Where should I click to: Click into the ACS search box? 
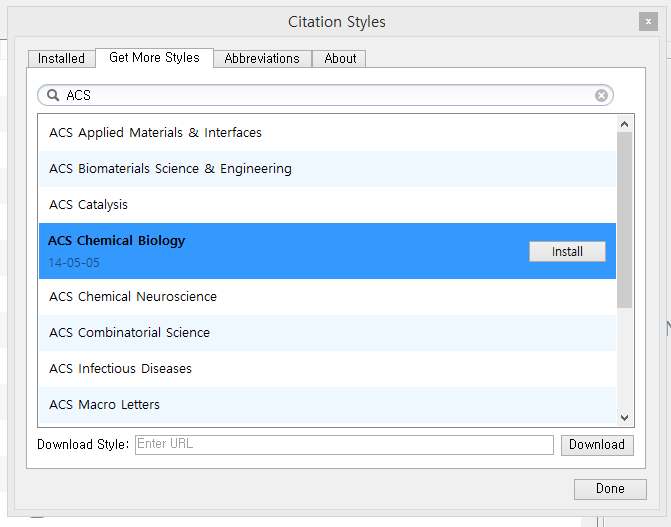click(325, 95)
